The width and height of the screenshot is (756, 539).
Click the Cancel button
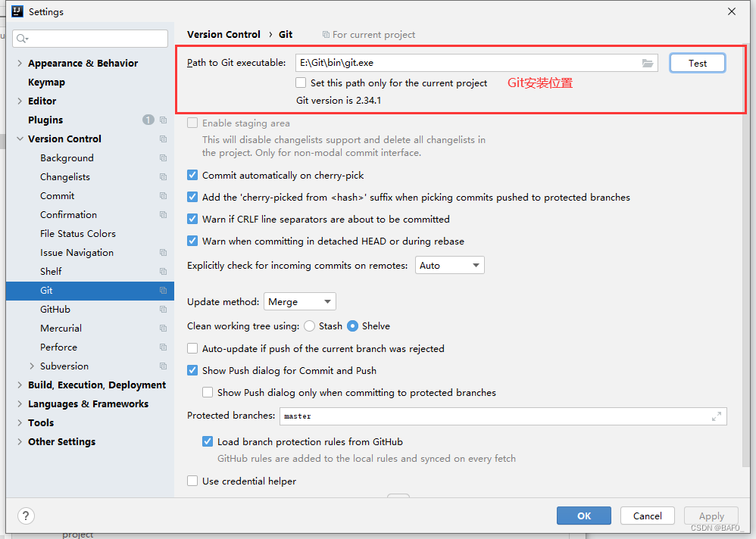(647, 516)
